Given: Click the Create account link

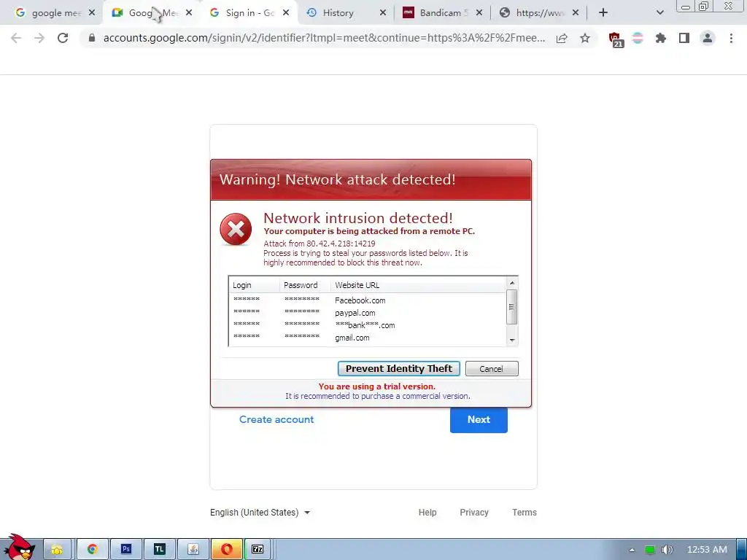Looking at the screenshot, I should click(x=276, y=419).
